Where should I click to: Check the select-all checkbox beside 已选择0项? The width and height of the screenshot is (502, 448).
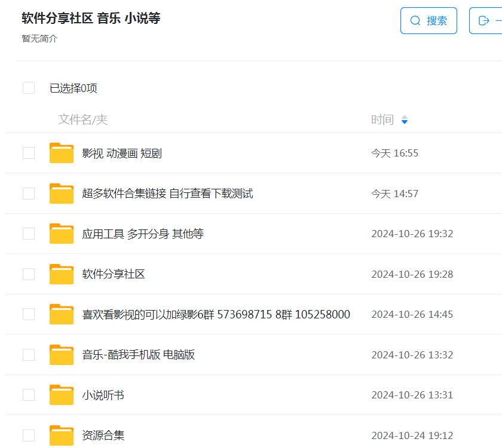29,87
